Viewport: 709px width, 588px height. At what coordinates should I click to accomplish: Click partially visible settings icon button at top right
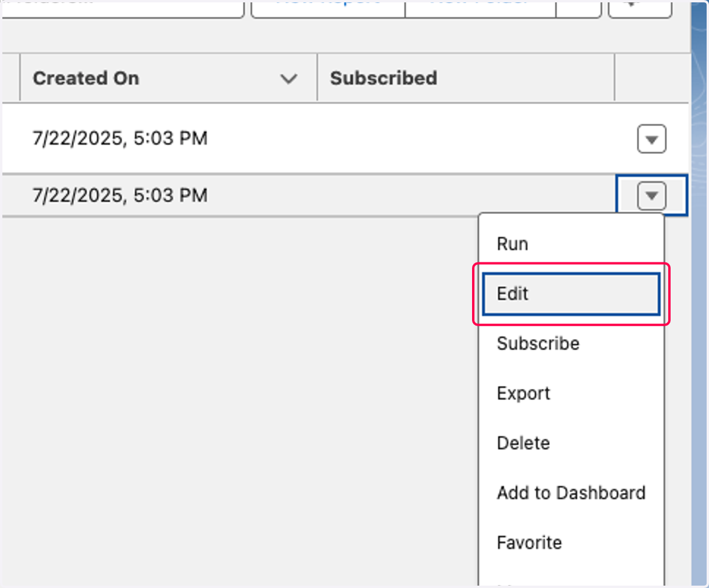coord(640,8)
